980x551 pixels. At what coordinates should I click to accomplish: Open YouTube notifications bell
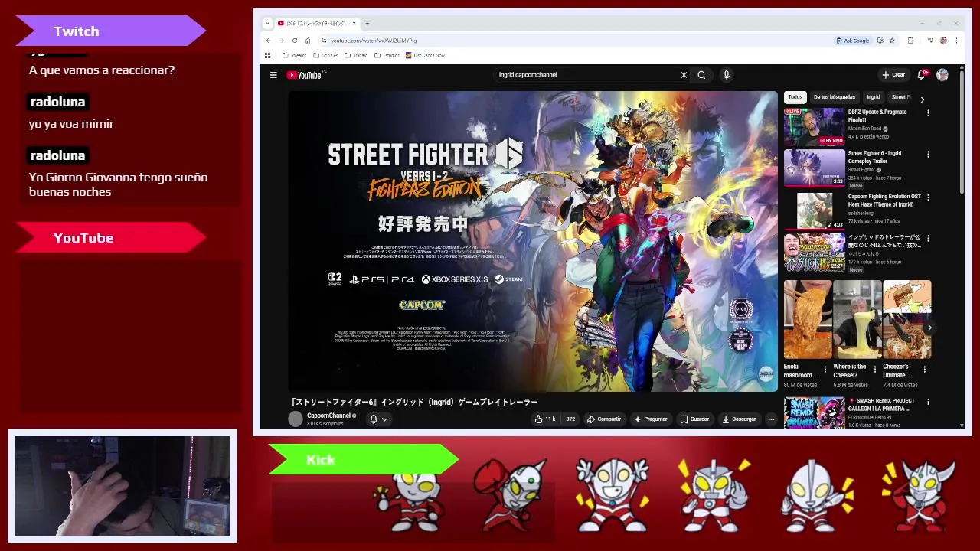[922, 75]
